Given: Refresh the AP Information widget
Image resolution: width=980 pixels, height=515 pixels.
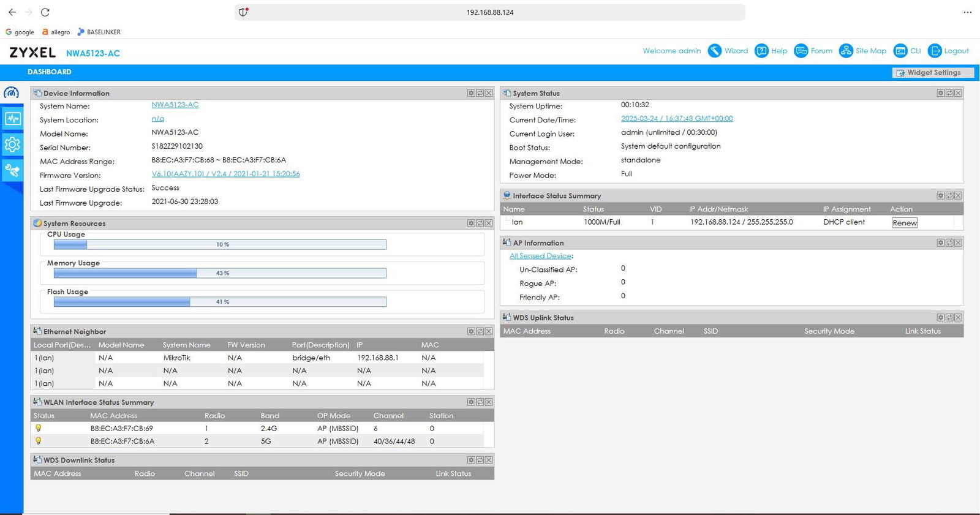Looking at the screenshot, I should point(949,242).
